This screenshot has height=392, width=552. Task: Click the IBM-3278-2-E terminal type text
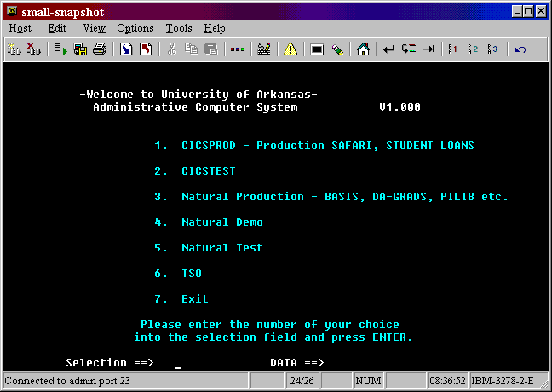point(503,381)
